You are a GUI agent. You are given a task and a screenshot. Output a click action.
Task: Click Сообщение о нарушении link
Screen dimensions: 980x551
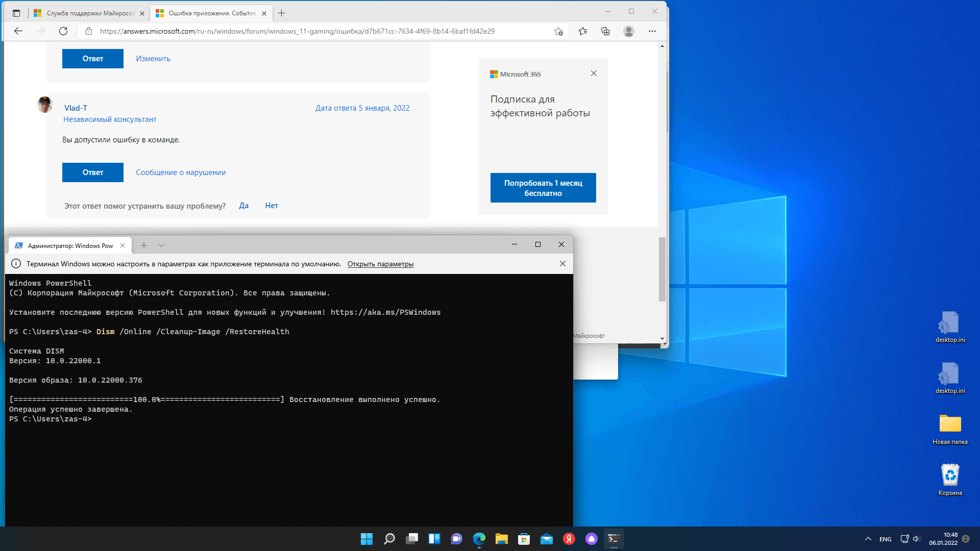[181, 172]
